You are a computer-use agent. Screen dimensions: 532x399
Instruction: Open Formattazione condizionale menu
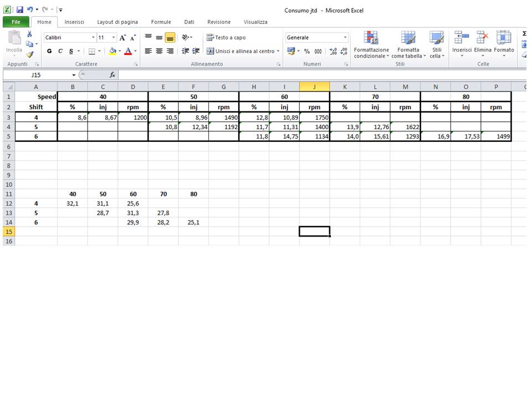point(371,44)
